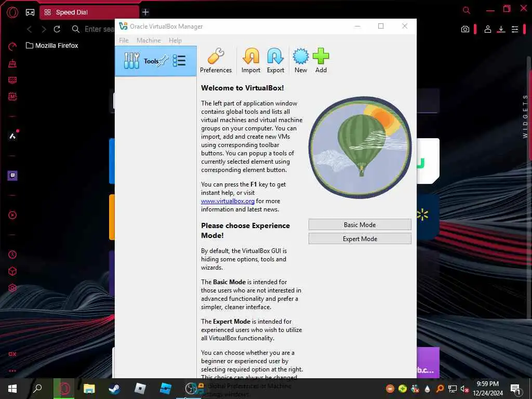This screenshot has width=532, height=399.
Task: Click the three dots at sidebar bottom
Action: 12,371
